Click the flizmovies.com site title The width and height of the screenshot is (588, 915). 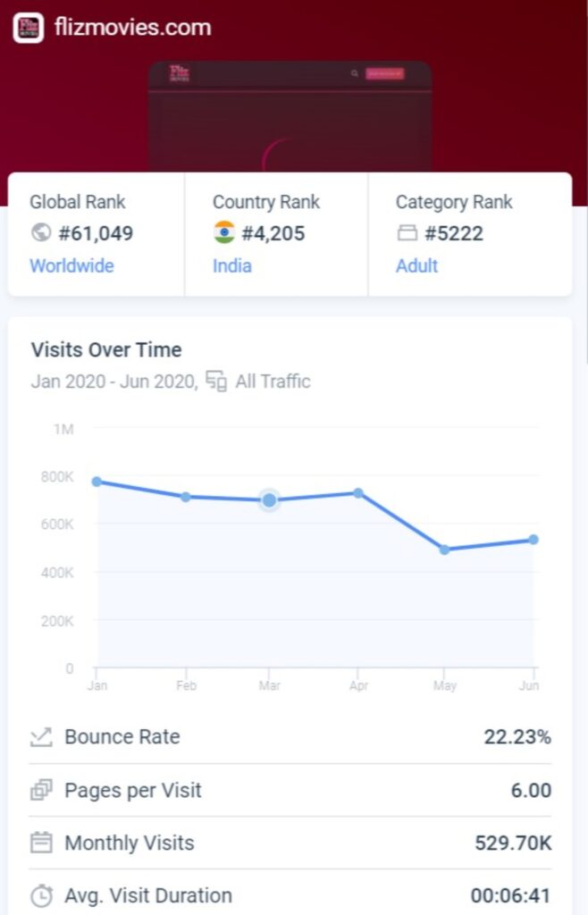[x=132, y=28]
